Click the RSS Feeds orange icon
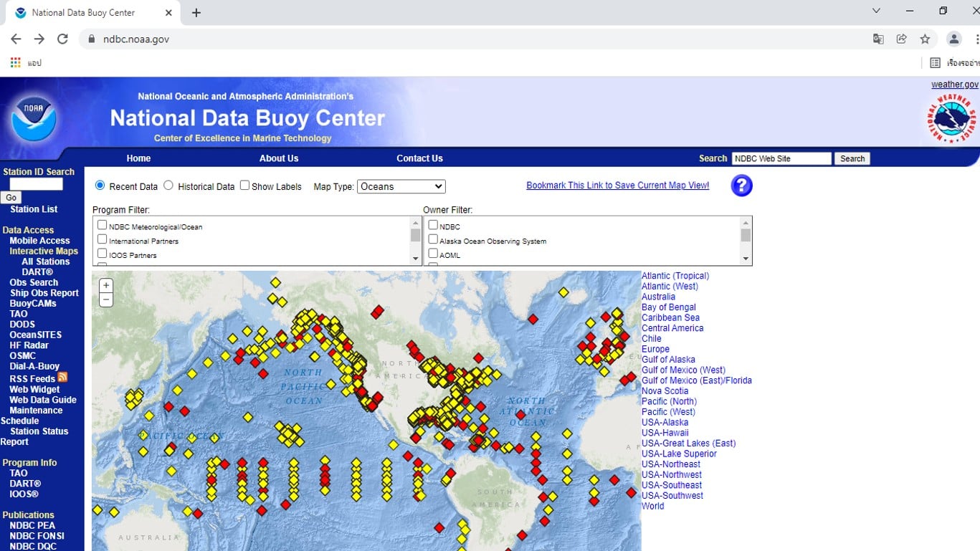Screen dimensions: 980x551 click(x=62, y=377)
